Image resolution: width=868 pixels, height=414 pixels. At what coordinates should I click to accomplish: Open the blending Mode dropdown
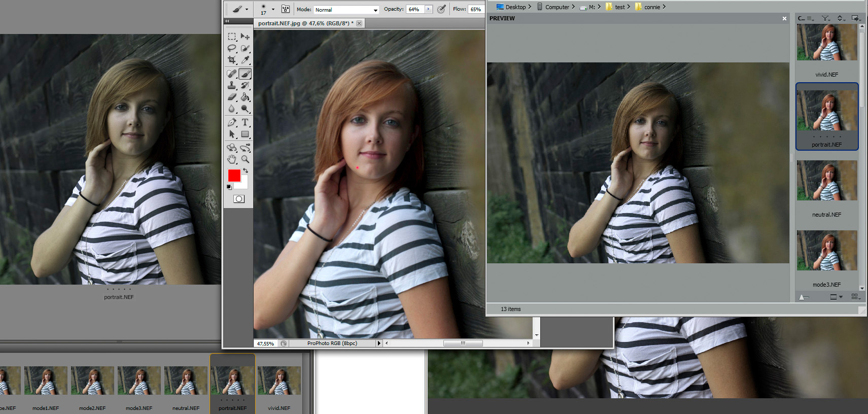coord(346,10)
